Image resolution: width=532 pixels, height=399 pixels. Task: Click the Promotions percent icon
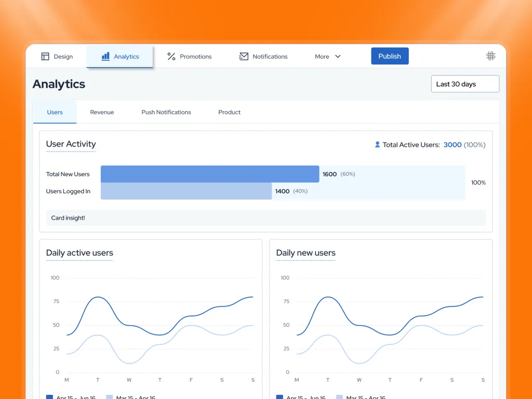point(171,56)
